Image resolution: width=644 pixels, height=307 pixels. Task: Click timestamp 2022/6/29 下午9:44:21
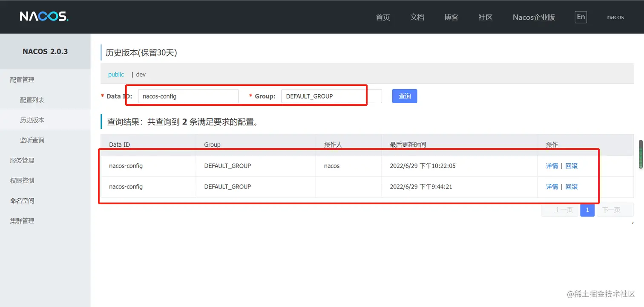tap(421, 187)
